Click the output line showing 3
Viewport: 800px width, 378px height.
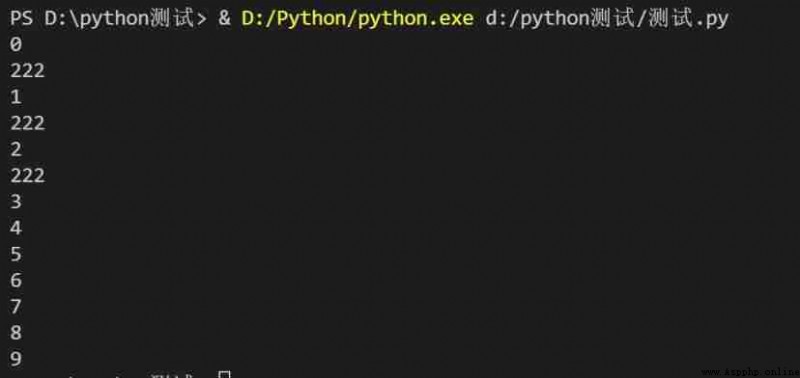pos(16,202)
